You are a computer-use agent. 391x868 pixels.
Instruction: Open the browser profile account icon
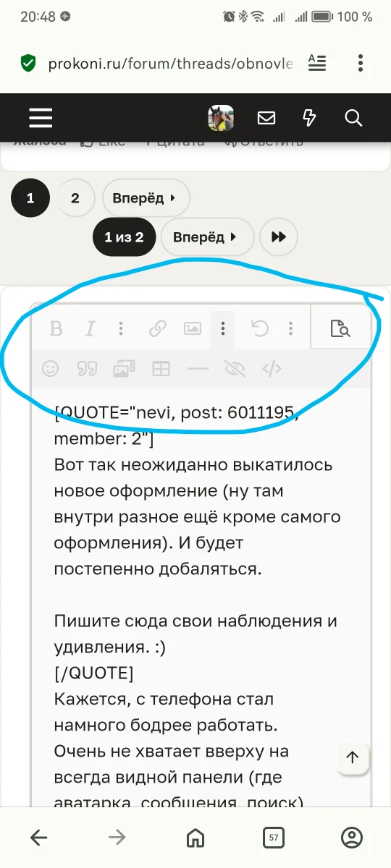coord(352,838)
